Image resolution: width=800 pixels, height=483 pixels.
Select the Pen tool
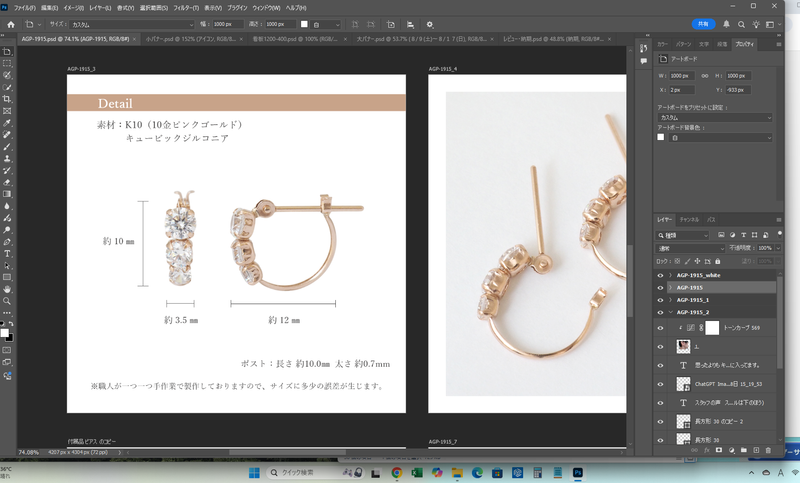click(7, 242)
